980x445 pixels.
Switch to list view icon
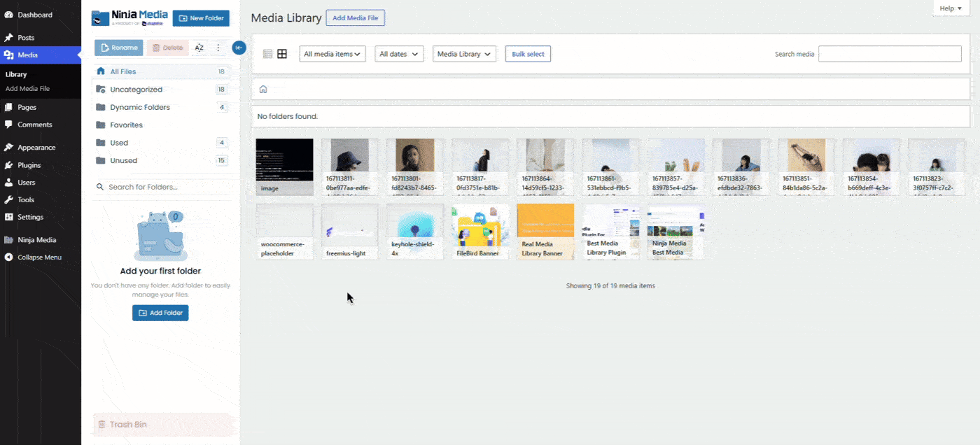coord(267,54)
